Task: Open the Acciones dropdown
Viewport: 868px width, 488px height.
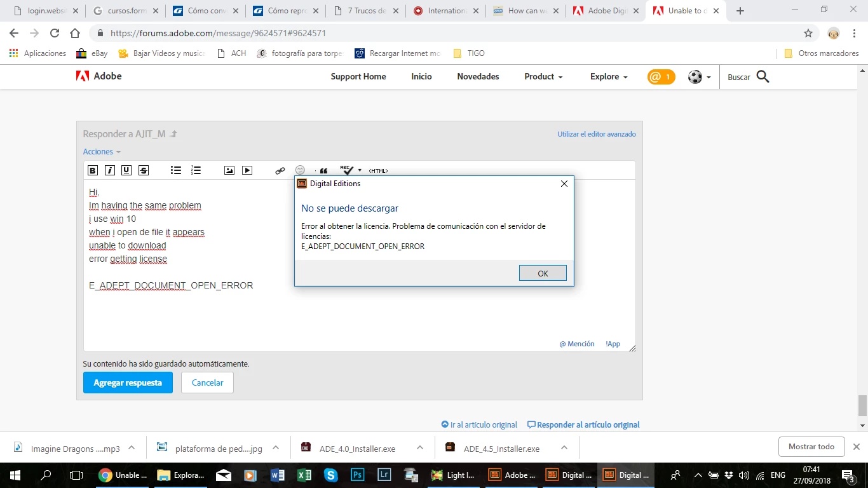Action: pos(102,152)
